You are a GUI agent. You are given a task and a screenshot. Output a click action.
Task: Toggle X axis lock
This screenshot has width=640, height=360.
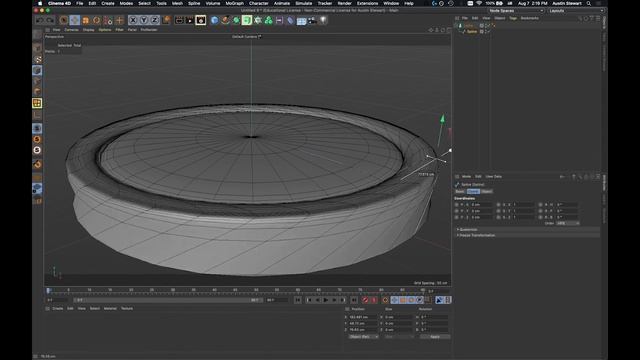(x=133, y=20)
